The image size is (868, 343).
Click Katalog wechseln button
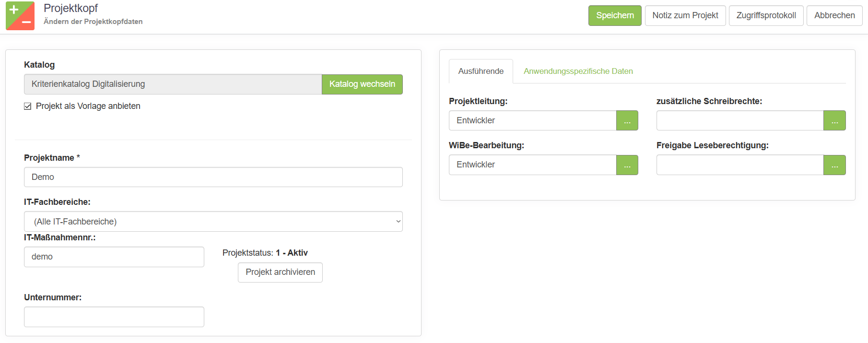click(x=362, y=84)
